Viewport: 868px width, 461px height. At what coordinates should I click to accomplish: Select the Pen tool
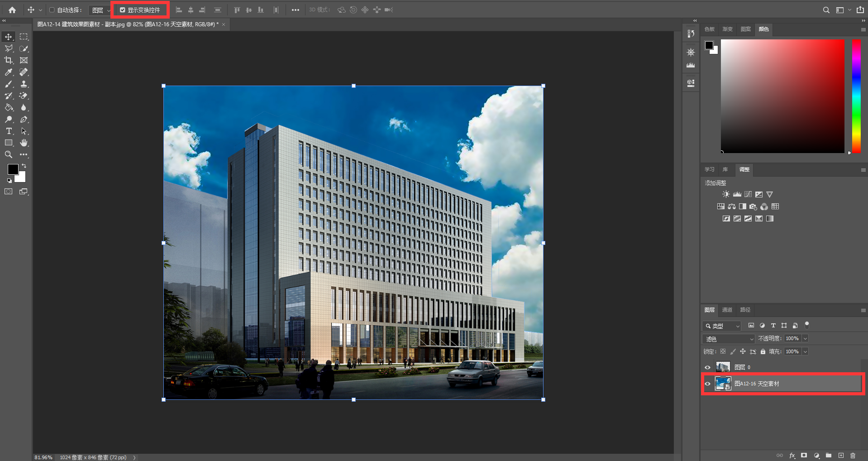click(x=24, y=119)
